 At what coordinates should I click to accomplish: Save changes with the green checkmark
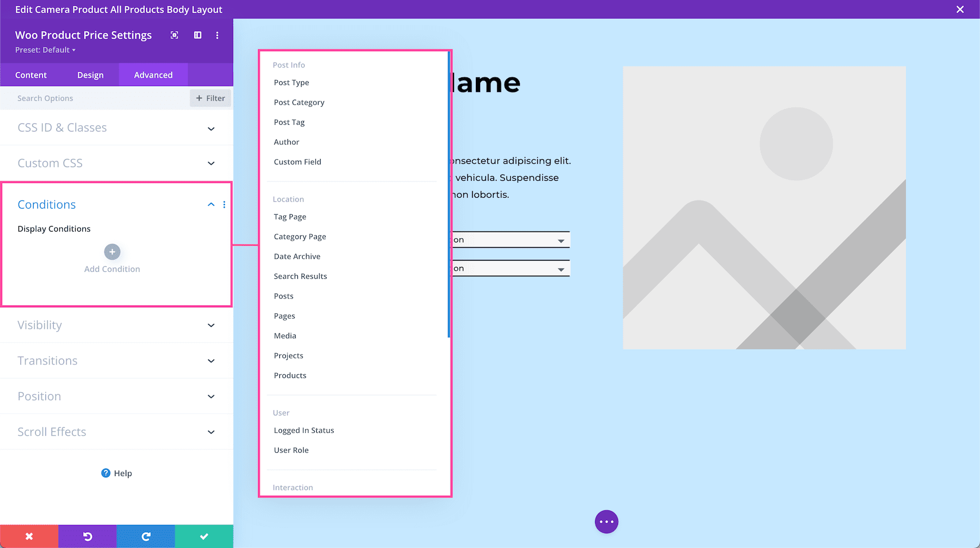coord(204,537)
